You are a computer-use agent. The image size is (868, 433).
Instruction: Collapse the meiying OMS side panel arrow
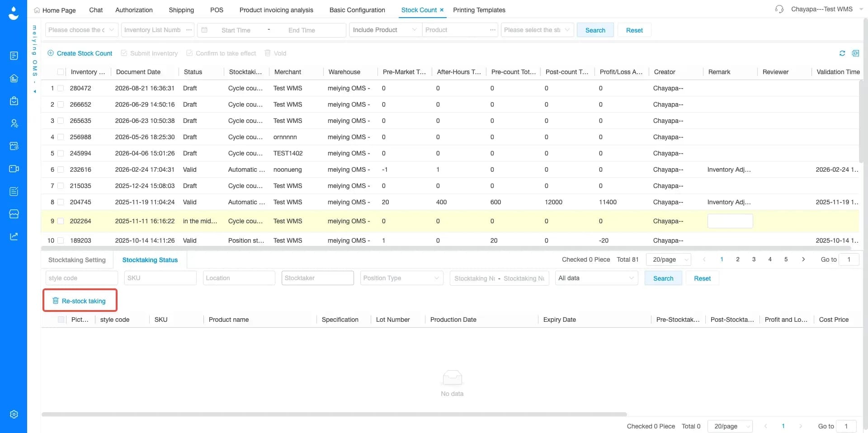(x=34, y=91)
